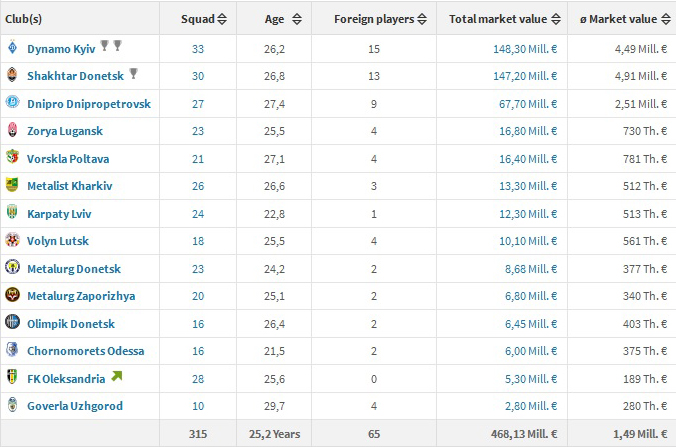Image resolution: width=676 pixels, height=447 pixels.
Task: Click the Zorya Lugansk club crest
Action: pos(12,131)
